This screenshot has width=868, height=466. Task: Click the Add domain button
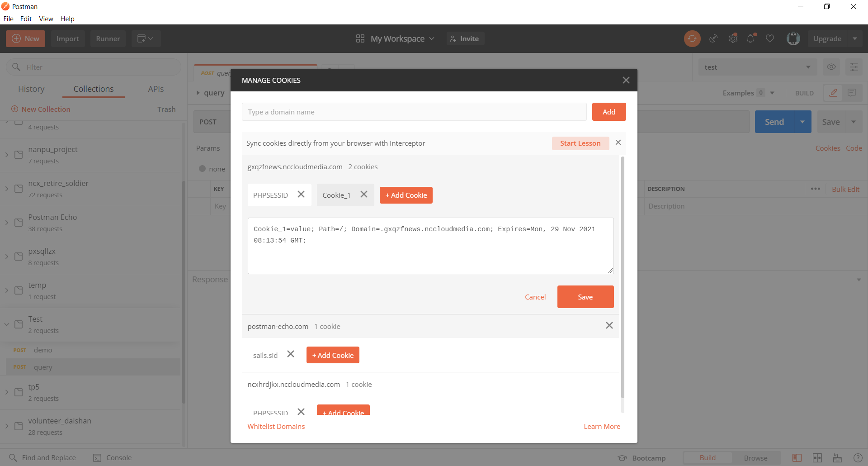pos(609,112)
